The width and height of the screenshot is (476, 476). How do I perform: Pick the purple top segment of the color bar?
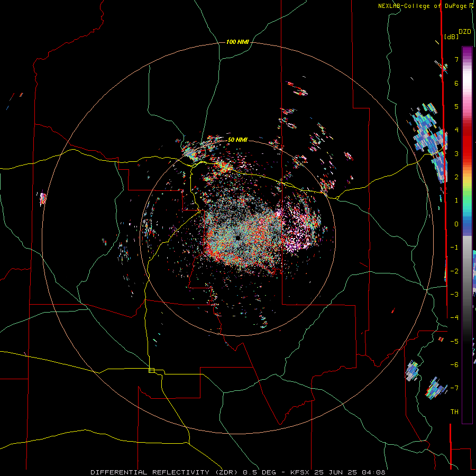[467, 53]
